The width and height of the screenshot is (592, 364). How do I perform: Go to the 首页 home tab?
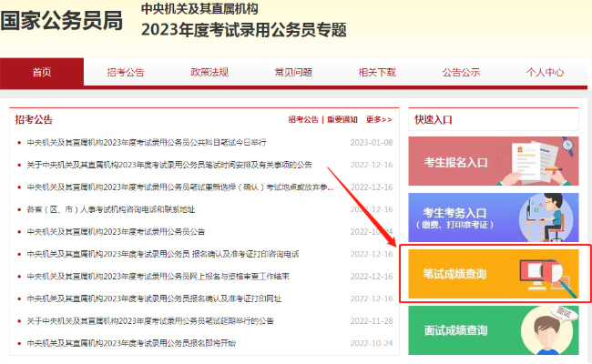click(x=42, y=72)
